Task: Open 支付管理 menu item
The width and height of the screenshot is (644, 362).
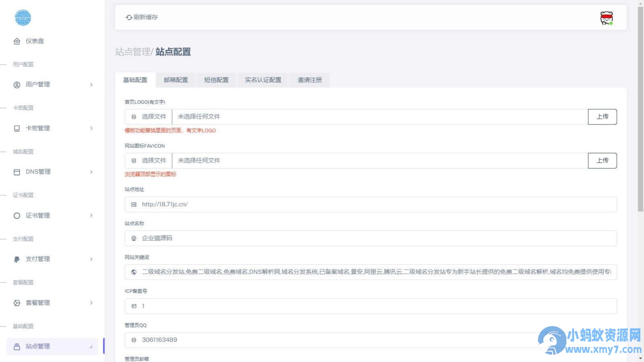Action: click(x=52, y=259)
